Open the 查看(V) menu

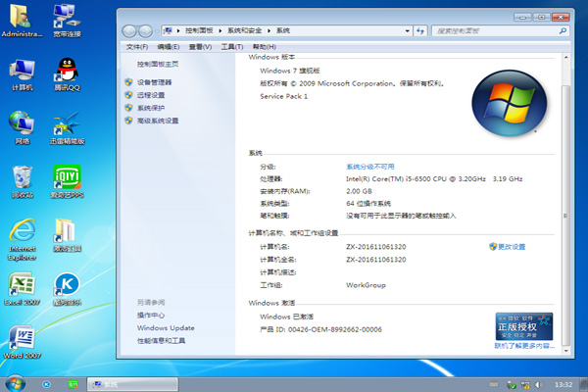point(200,47)
